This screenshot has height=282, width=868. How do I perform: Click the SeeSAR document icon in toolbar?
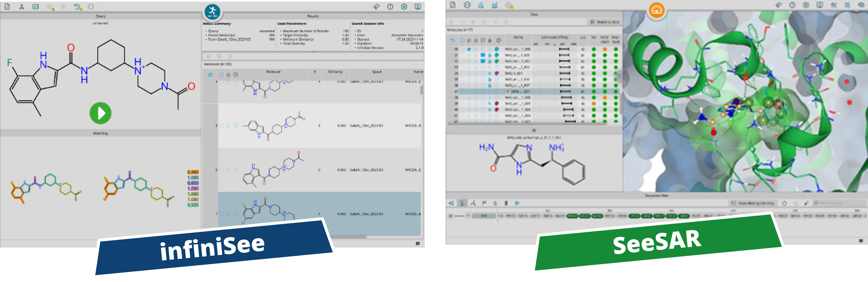pyautogui.click(x=453, y=5)
